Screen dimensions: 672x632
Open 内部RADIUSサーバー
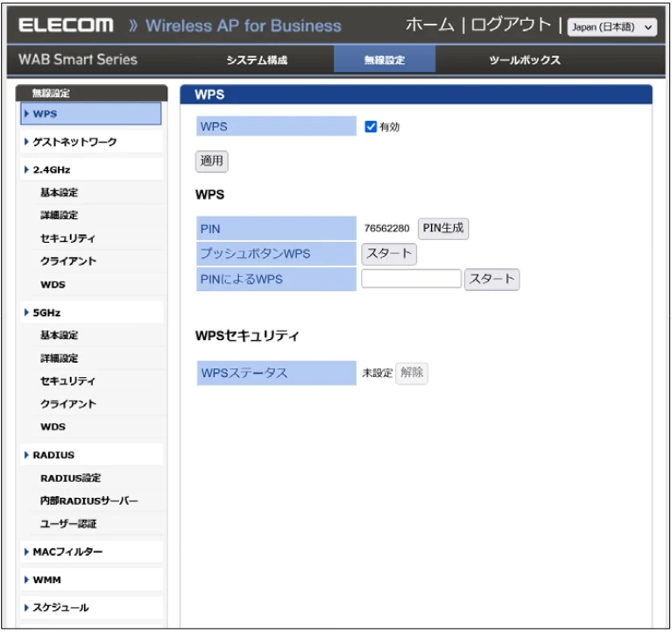(x=89, y=501)
